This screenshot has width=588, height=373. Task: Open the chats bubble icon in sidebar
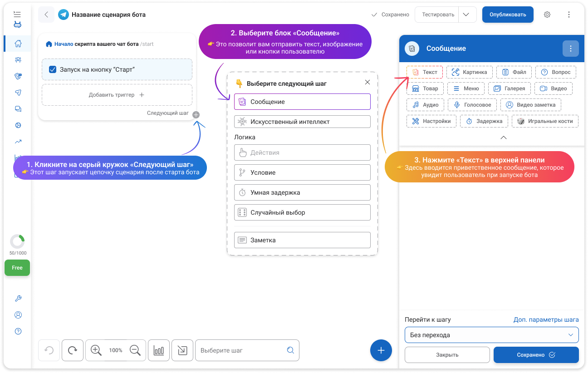(18, 109)
